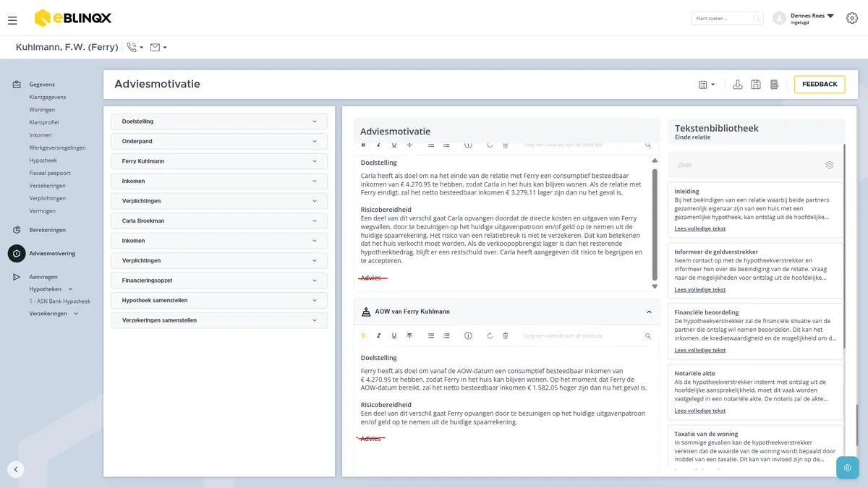This screenshot has width=868, height=488.
Task: Expand the Verzekeringen samenstellen section
Action: [x=219, y=320]
